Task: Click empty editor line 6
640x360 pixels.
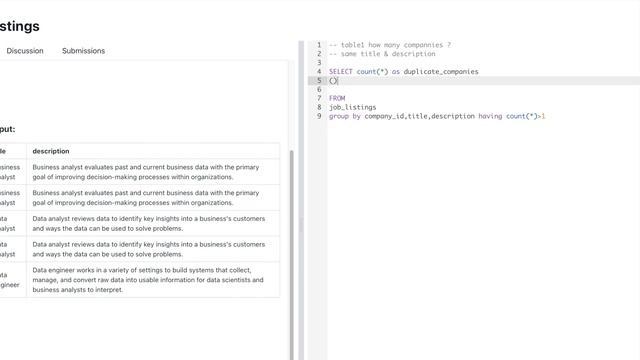Action: pyautogui.click(x=483, y=89)
